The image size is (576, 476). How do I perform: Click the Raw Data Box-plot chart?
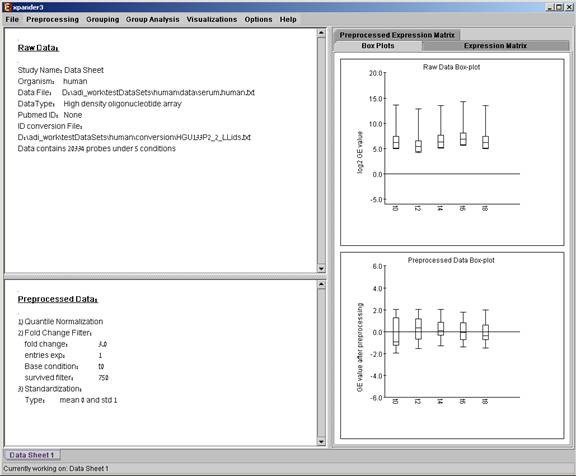click(452, 152)
